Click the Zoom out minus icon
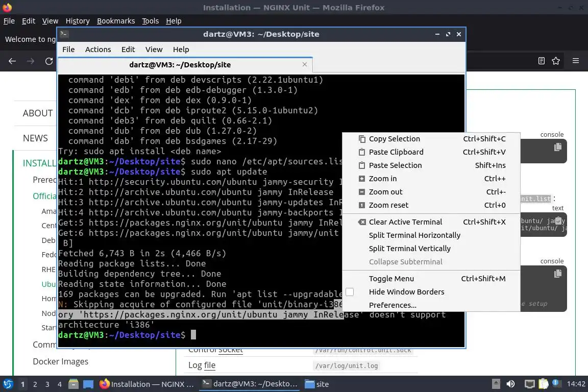This screenshot has height=392, width=588. [361, 192]
